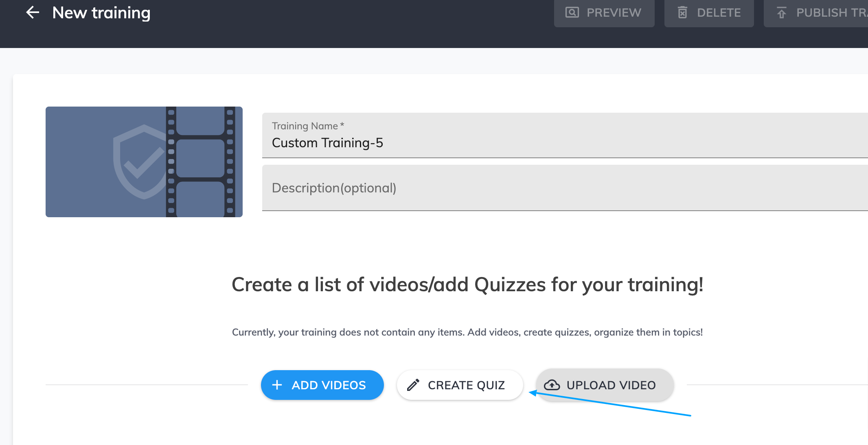
Task: Click the publish upward arrow icon
Action: [782, 13]
